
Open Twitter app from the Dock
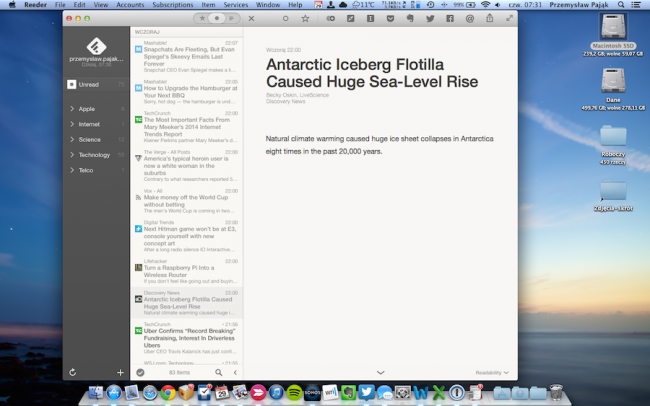coord(366,392)
